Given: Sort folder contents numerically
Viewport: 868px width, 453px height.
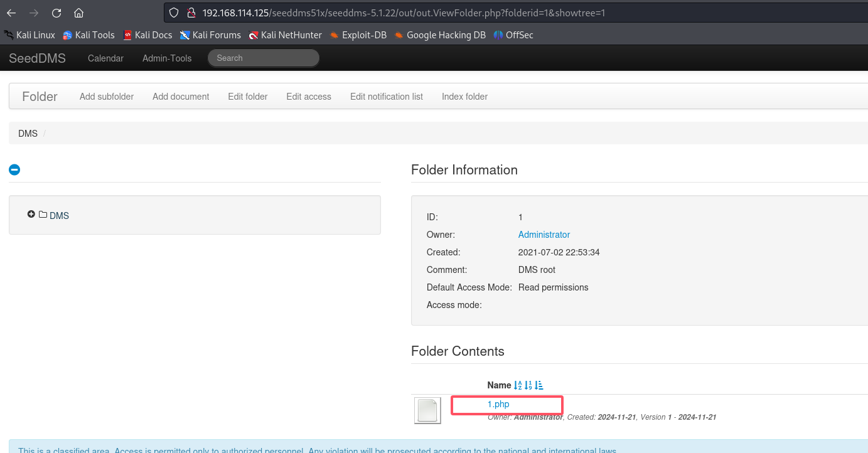Looking at the screenshot, I should (528, 385).
